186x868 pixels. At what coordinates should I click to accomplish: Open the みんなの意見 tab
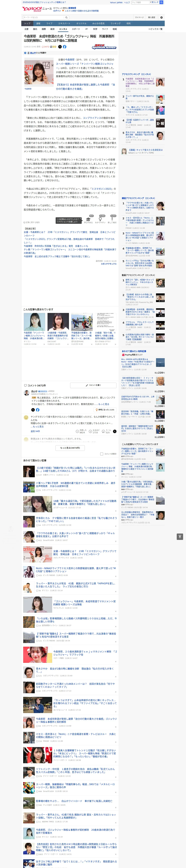click(99, 24)
